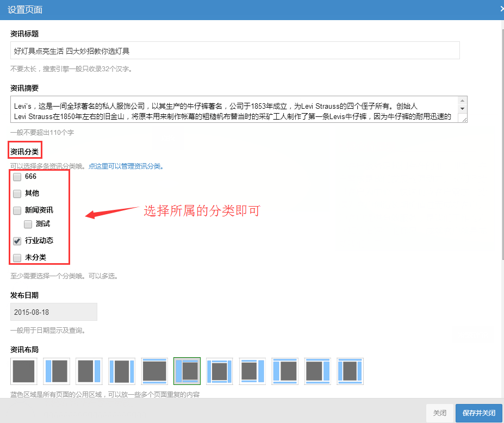Click the 行业动态 category label
Image resolution: width=504 pixels, height=423 pixels.
(x=39, y=240)
